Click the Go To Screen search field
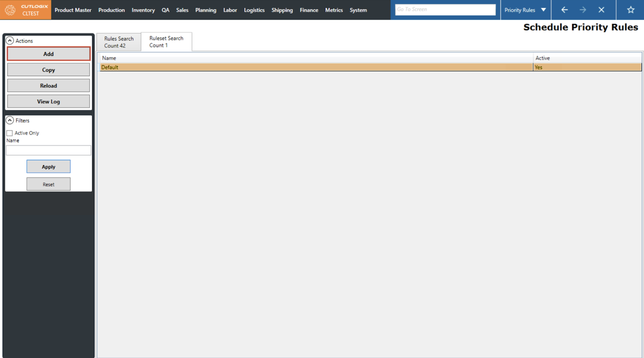The height and width of the screenshot is (358, 644). [x=445, y=9]
